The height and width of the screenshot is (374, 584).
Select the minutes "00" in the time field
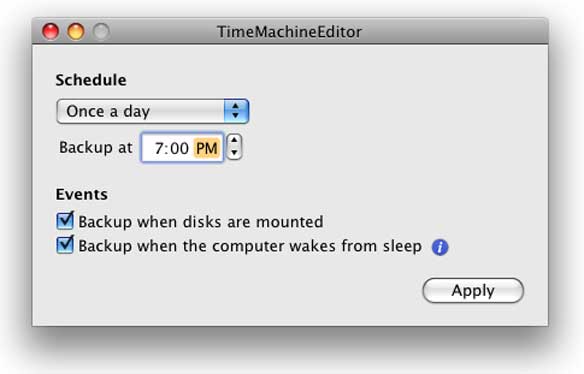(x=179, y=148)
